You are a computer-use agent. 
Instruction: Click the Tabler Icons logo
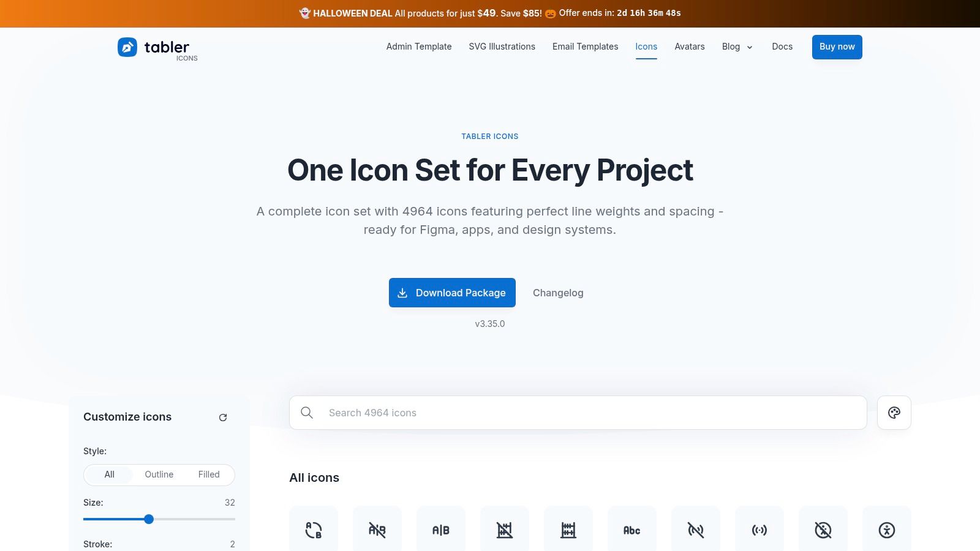(x=157, y=48)
